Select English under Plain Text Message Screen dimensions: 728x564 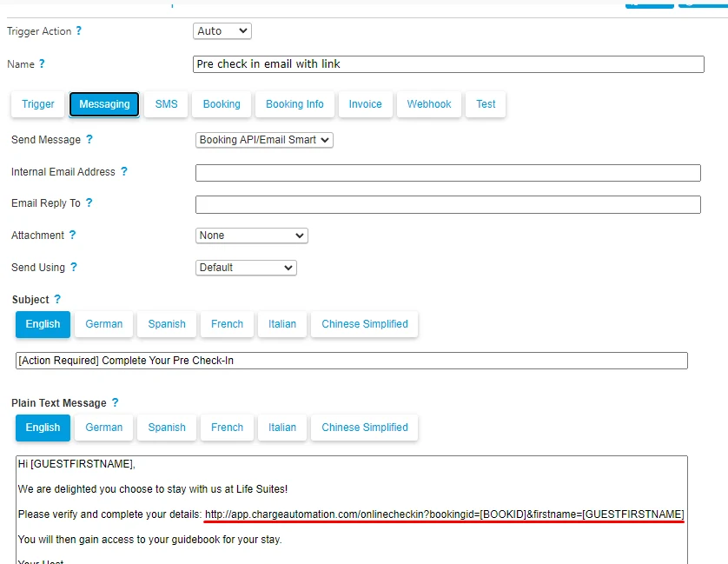43,428
